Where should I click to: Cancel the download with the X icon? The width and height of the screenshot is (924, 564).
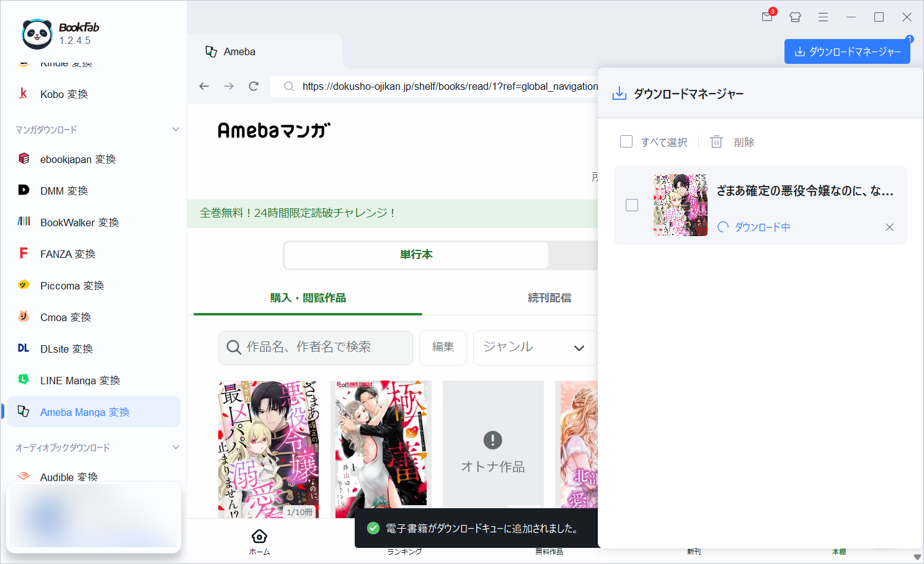[889, 227]
